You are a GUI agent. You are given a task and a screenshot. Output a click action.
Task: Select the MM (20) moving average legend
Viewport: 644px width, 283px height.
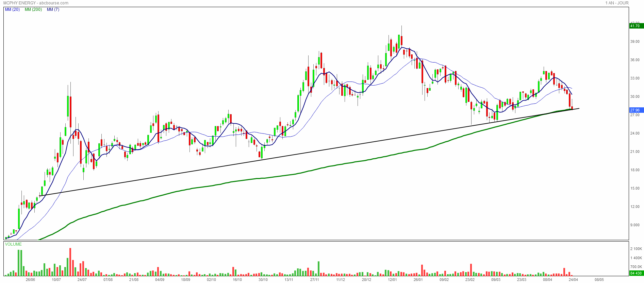12,10
